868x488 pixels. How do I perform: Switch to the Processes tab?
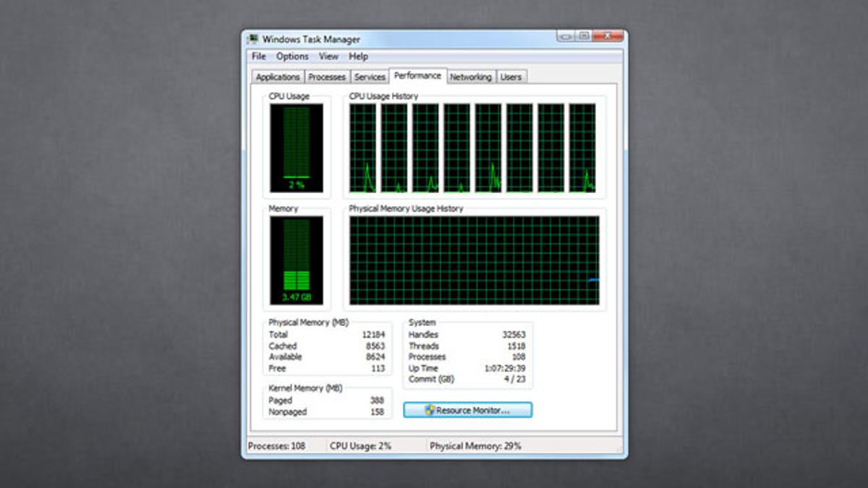point(327,77)
